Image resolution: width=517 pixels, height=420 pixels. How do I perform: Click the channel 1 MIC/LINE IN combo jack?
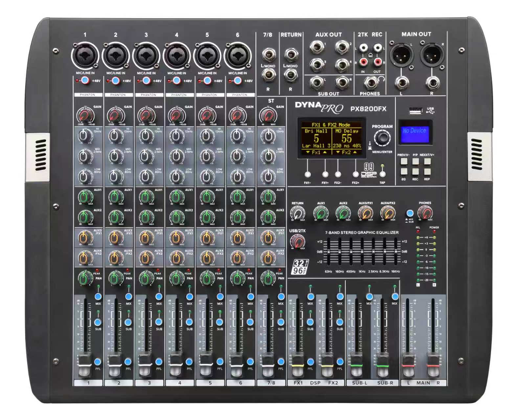point(85,55)
